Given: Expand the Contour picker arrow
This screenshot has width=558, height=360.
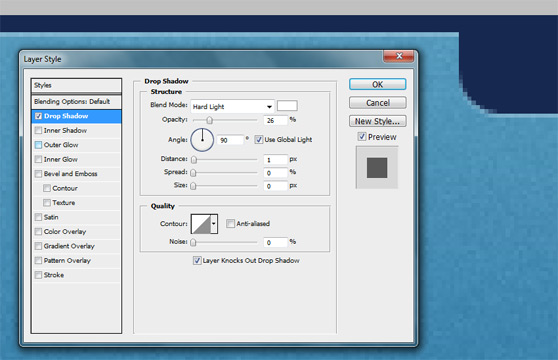Looking at the screenshot, I should tap(214, 224).
